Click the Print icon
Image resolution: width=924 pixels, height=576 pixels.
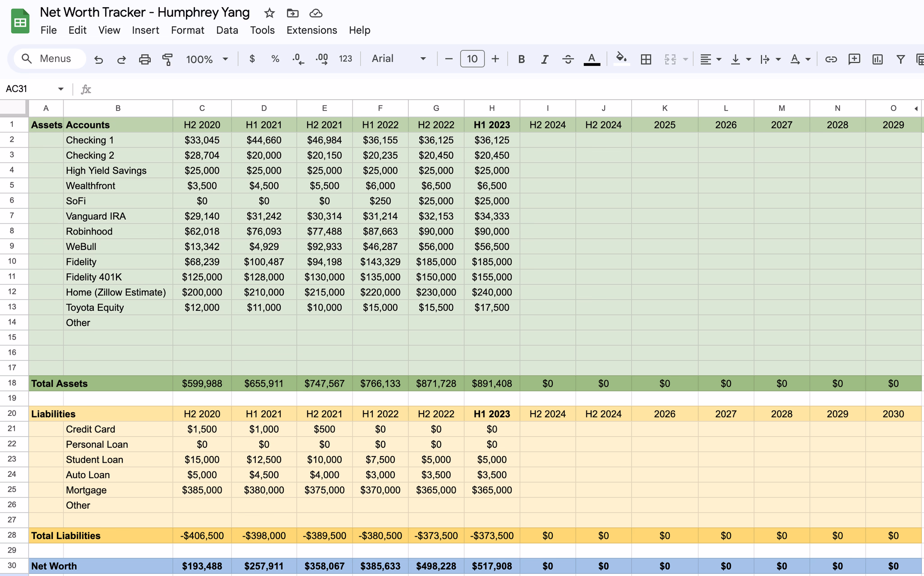pos(144,59)
